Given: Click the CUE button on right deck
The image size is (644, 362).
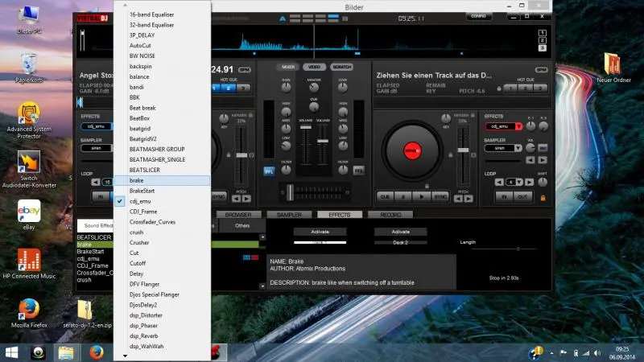Looking at the screenshot, I should (384, 195).
